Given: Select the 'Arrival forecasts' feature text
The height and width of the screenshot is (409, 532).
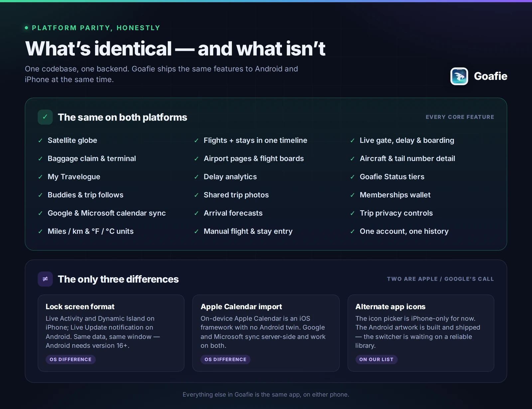Looking at the screenshot, I should 233,213.
